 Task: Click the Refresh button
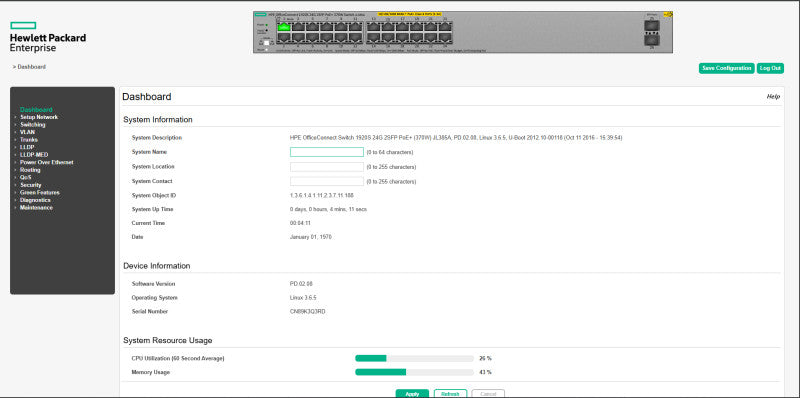[x=451, y=394]
